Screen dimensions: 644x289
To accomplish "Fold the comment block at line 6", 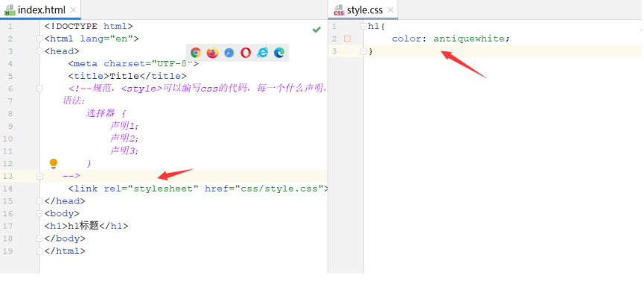I will click(x=39, y=89).
